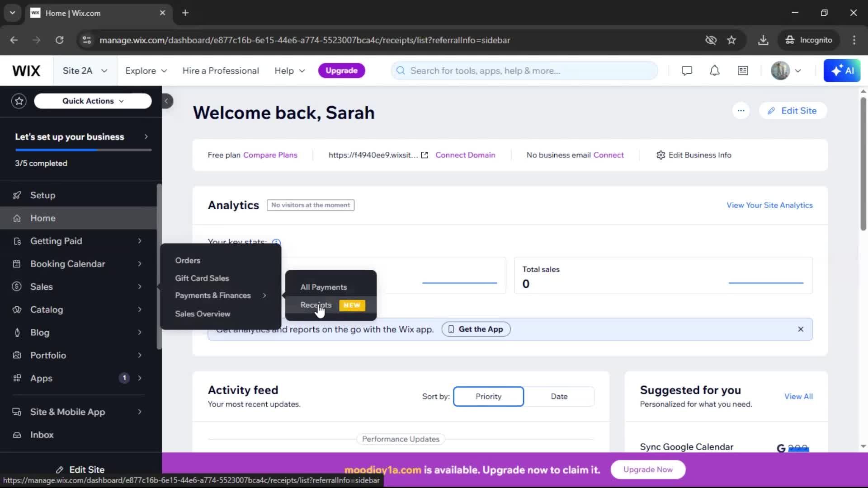The image size is (868, 488).
Task: Open Sales Overview menu item
Action: click(203, 314)
